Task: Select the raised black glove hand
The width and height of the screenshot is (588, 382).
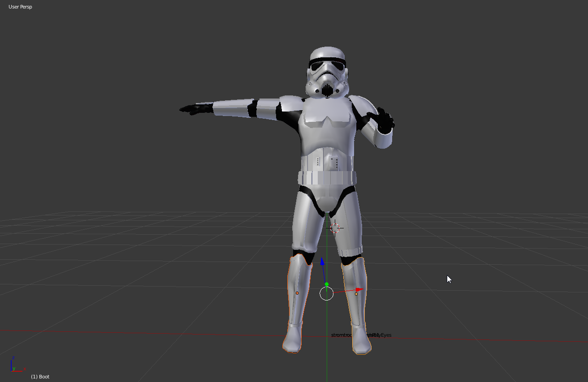Action: [x=381, y=120]
